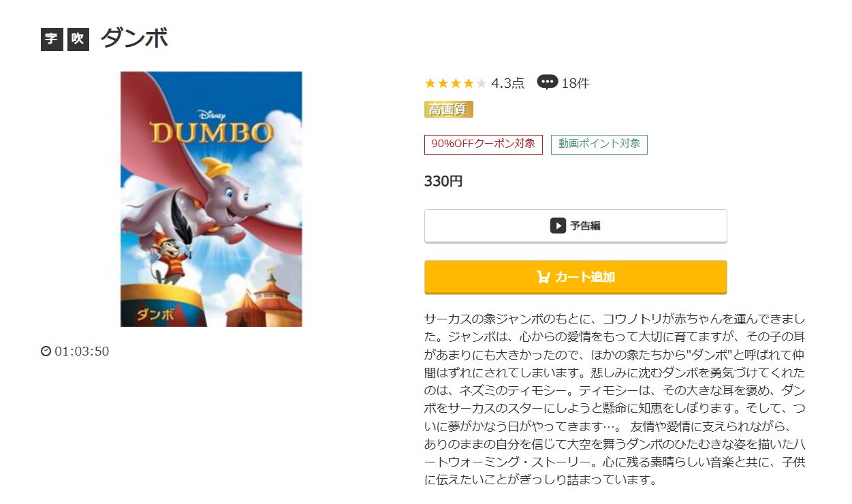852x504 pixels.
Task: Open the 18件 reviews link
Action: tap(575, 83)
